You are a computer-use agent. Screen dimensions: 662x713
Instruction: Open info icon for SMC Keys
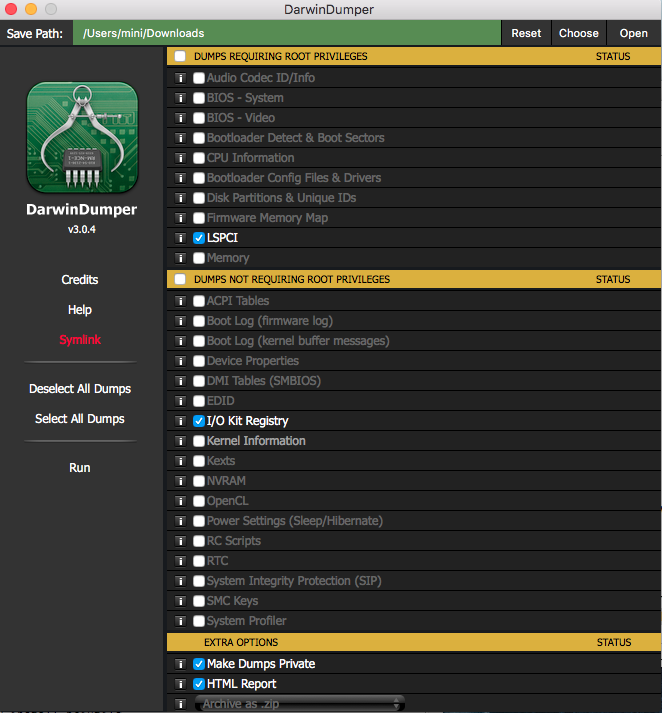tap(181, 601)
